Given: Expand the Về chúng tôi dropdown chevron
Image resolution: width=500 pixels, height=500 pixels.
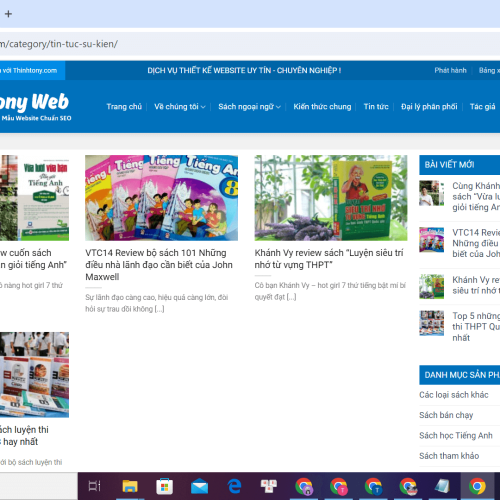Looking at the screenshot, I should (203, 107).
